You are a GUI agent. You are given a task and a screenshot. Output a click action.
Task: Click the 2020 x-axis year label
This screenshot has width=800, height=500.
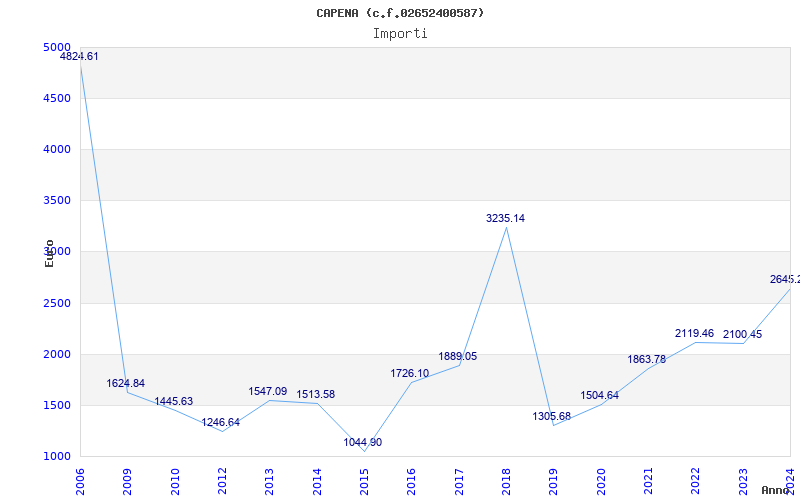601,482
